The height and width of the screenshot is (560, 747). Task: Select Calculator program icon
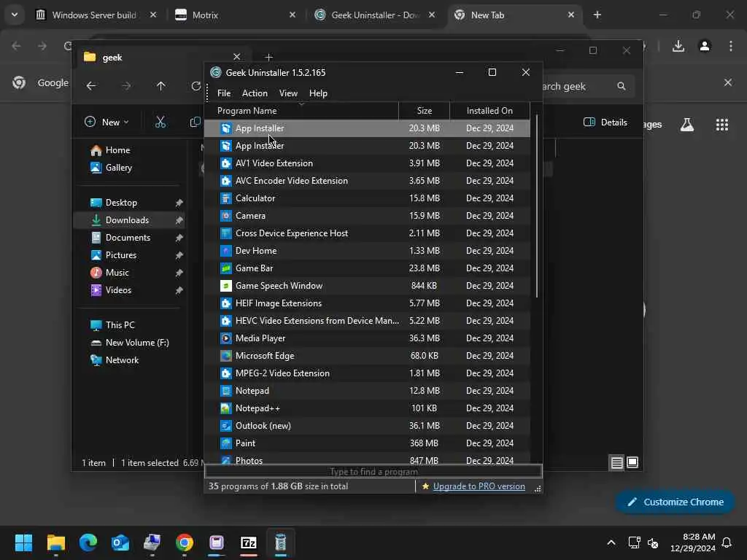click(x=226, y=198)
